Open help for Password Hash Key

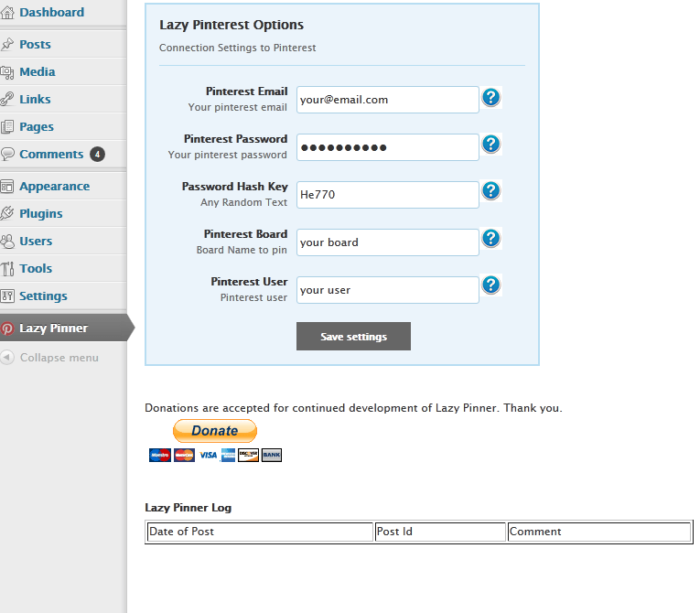491,191
